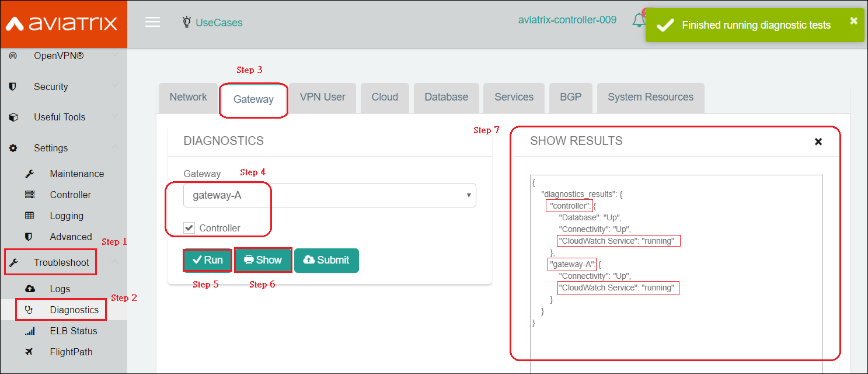The image size is (868, 374).
Task: Submit the diagnostic results
Action: point(326,259)
